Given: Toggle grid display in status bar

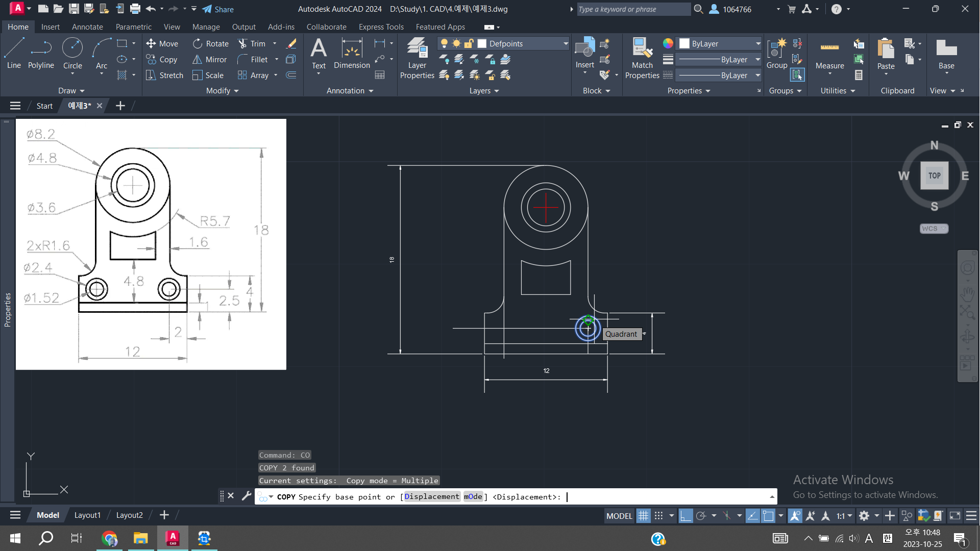Looking at the screenshot, I should point(644,516).
